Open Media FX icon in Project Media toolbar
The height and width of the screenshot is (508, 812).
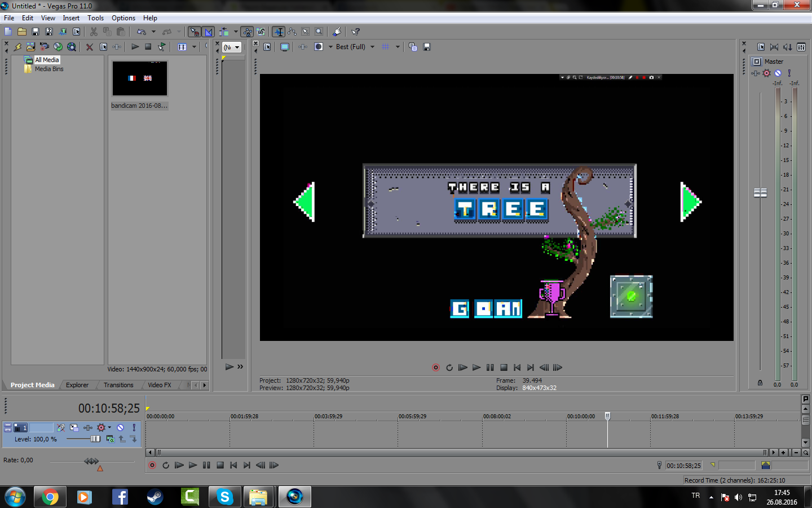point(117,47)
